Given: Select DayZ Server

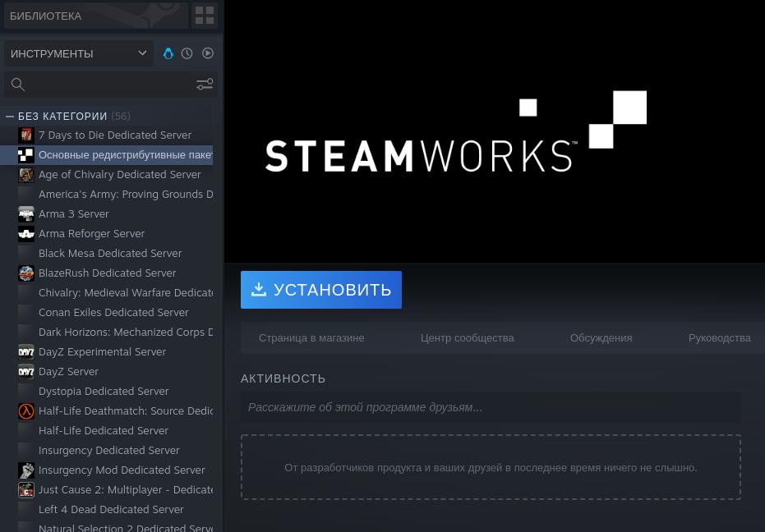Looking at the screenshot, I should click(68, 372).
